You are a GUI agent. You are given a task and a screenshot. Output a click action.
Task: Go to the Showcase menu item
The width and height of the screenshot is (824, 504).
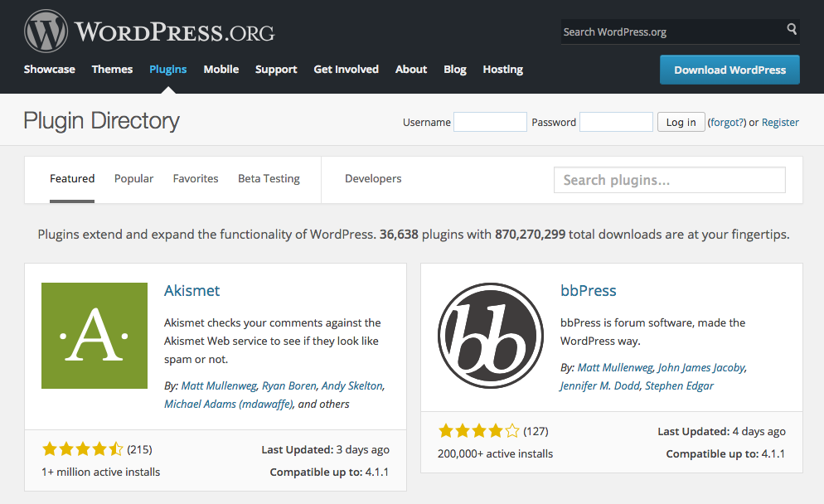coord(50,70)
